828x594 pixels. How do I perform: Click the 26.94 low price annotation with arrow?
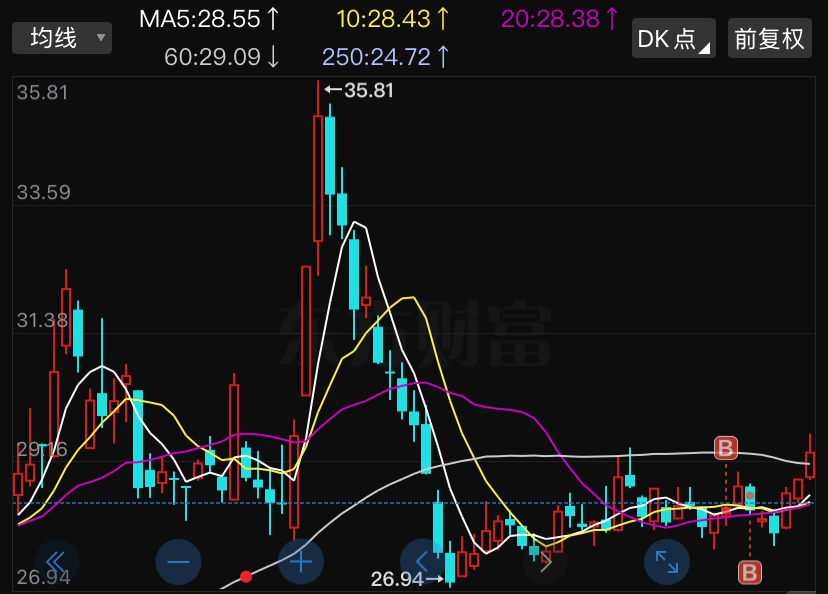407,579
